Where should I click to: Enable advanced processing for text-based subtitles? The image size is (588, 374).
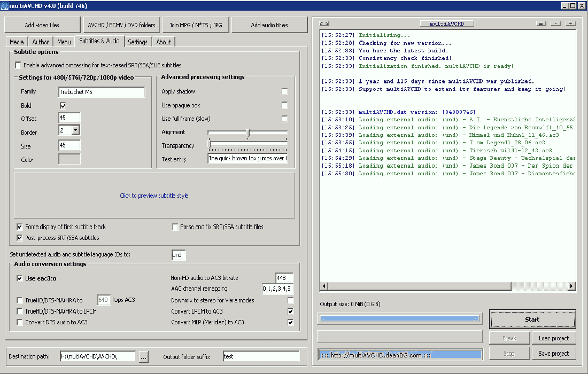pyautogui.click(x=19, y=65)
